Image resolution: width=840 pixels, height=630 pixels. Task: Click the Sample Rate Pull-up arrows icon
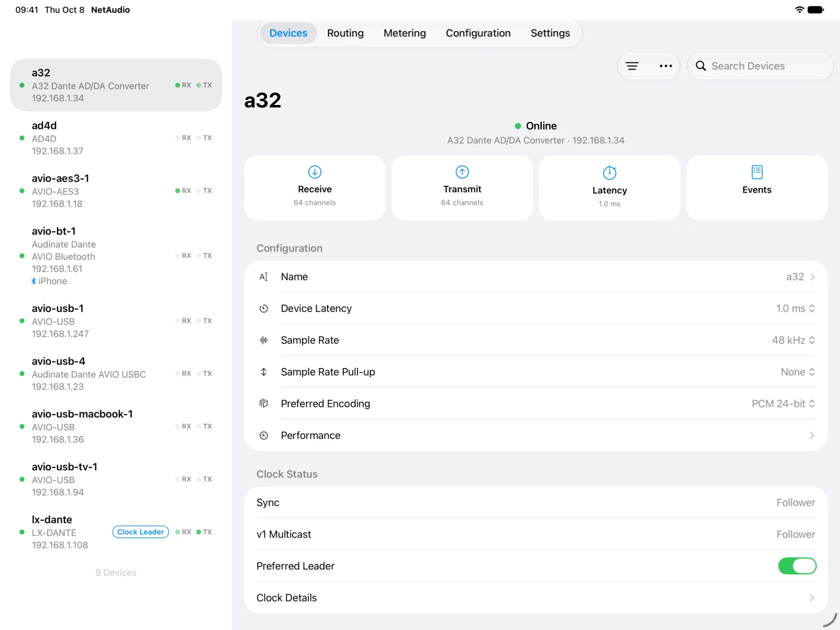pos(264,372)
